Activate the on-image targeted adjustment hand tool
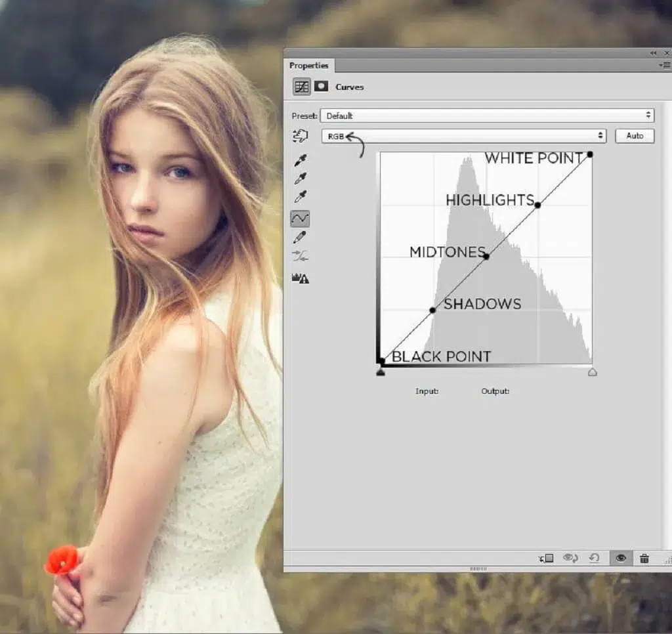 (300, 136)
